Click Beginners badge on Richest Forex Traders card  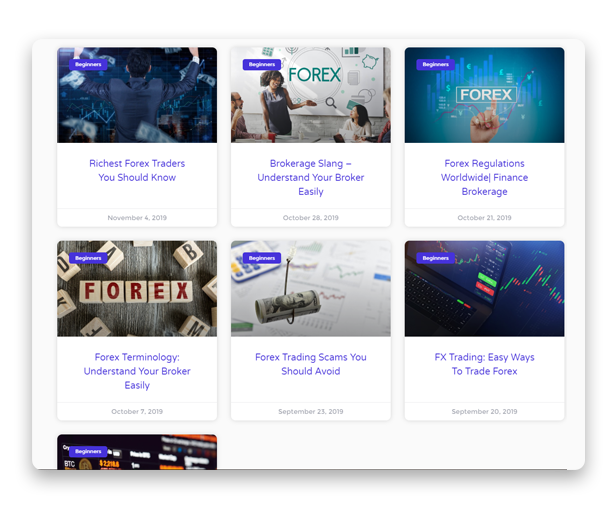[x=88, y=64]
